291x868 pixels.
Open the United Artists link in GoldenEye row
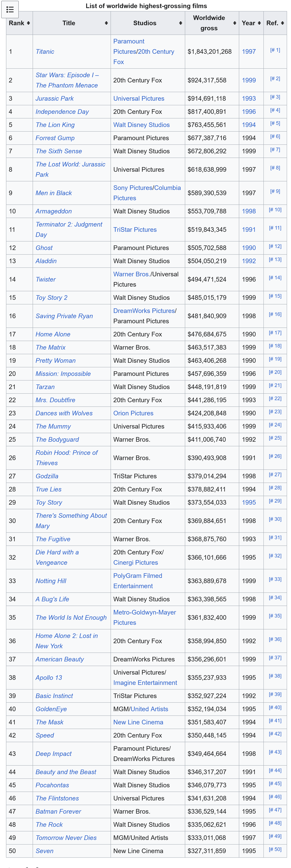pos(149,709)
